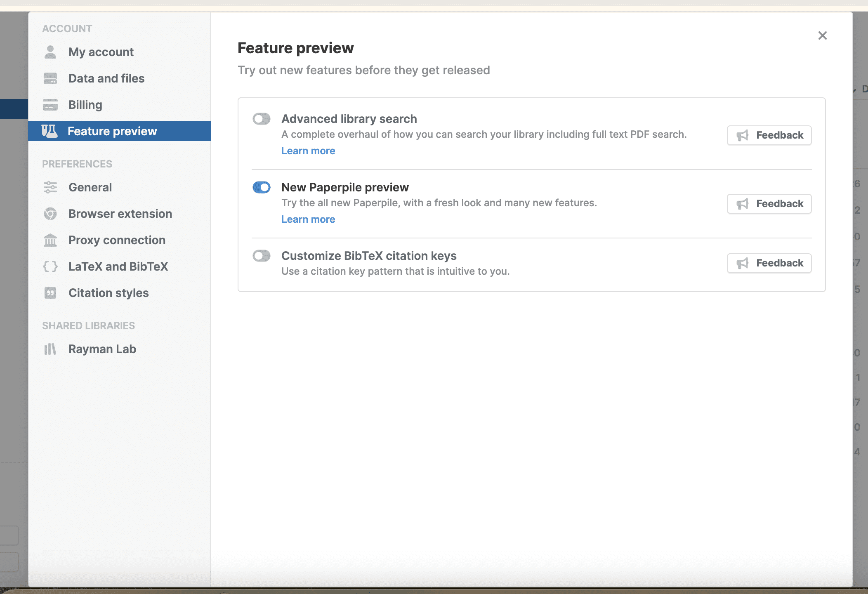Click the Browser extension Chrome icon

[x=50, y=214]
